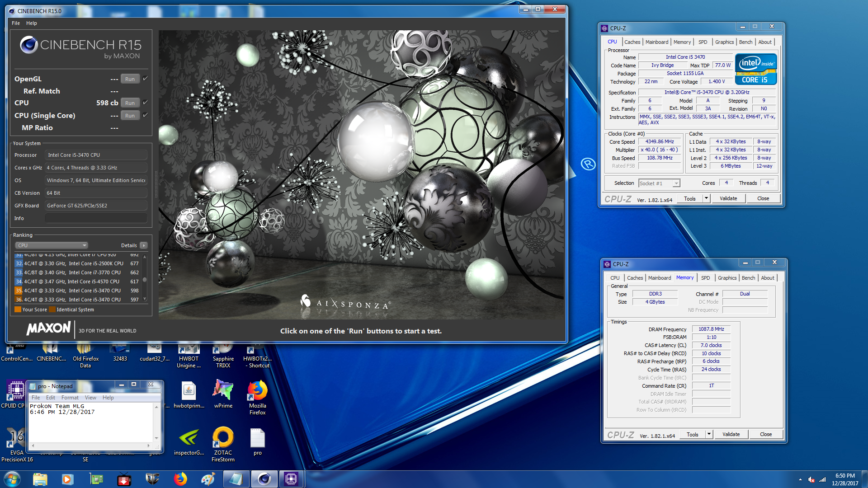Image resolution: width=868 pixels, height=488 pixels.
Task: Select ranking row 32 Core i5-2500K
Action: [x=78, y=263]
